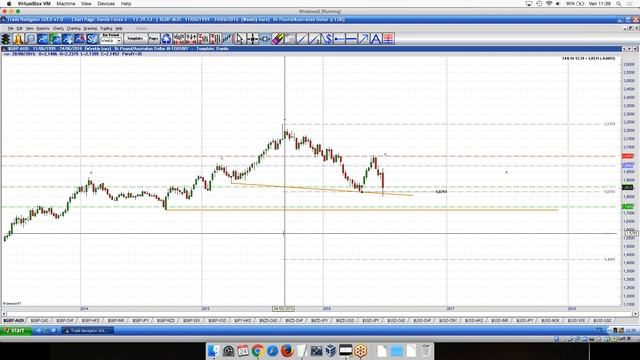Screen dimensions: 640x360
Task: Select the diagonal trend line tool
Action: pos(302,39)
